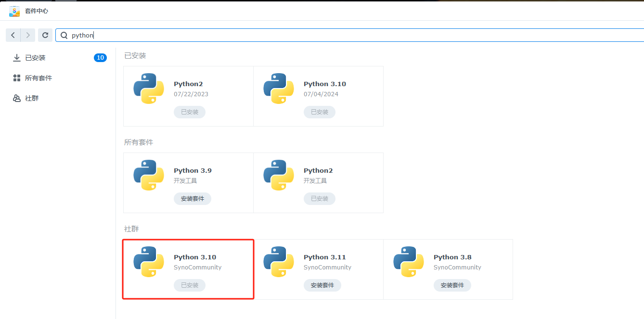644x319 pixels.
Task: Click the grid icon beside 所有套件
Action: (17, 78)
